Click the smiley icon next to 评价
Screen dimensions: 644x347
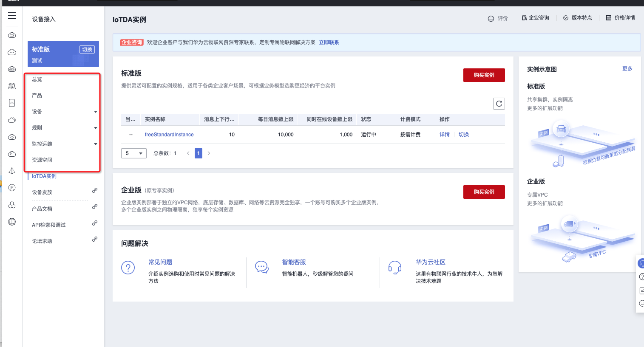[491, 19]
